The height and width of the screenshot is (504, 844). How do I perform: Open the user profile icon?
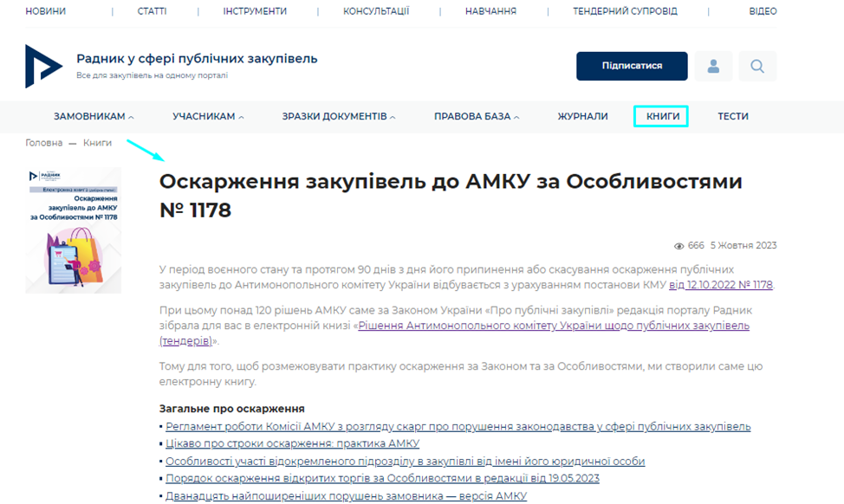tap(713, 66)
